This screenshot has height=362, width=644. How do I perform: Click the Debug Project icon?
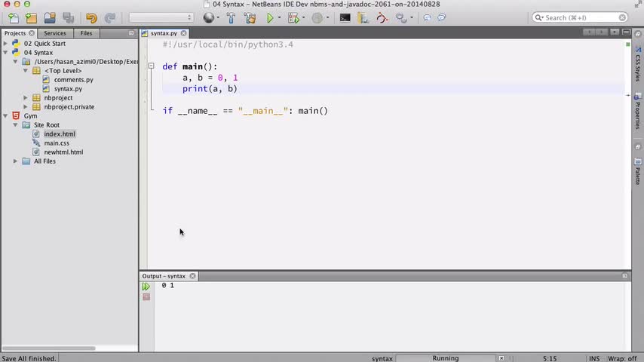coord(293,17)
